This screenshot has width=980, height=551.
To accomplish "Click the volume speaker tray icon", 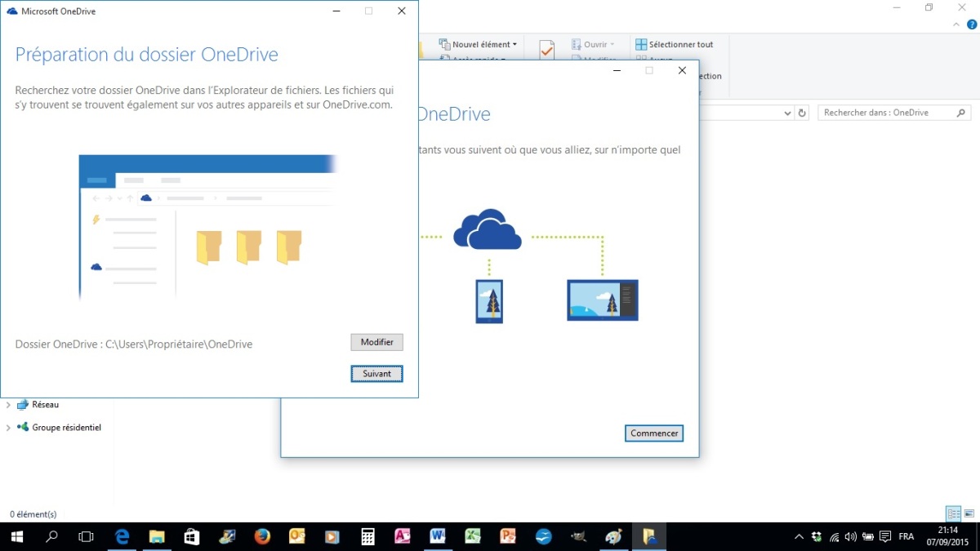I will click(x=852, y=536).
